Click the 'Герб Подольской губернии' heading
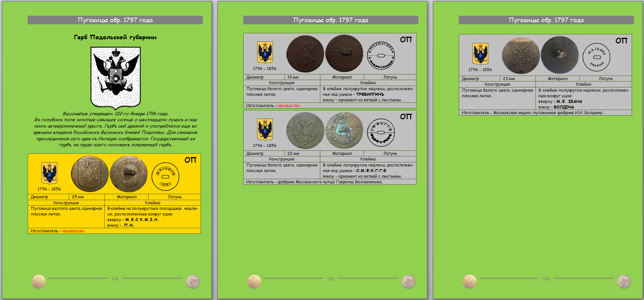This screenshot has height=300, width=644. click(115, 37)
